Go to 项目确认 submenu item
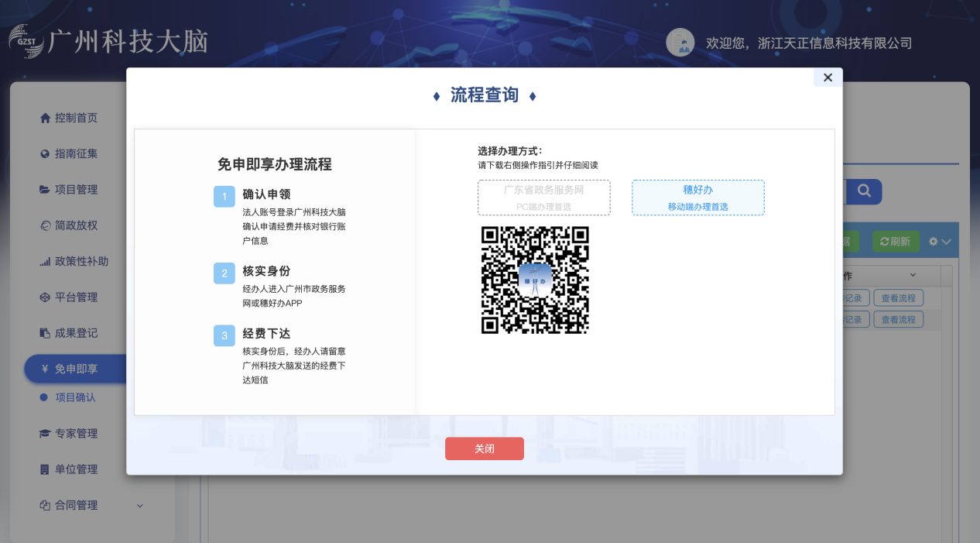 point(75,397)
